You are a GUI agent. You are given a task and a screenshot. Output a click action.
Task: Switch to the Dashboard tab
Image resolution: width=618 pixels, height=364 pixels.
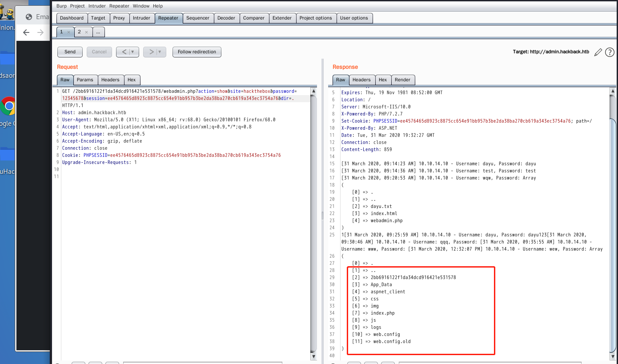click(72, 18)
